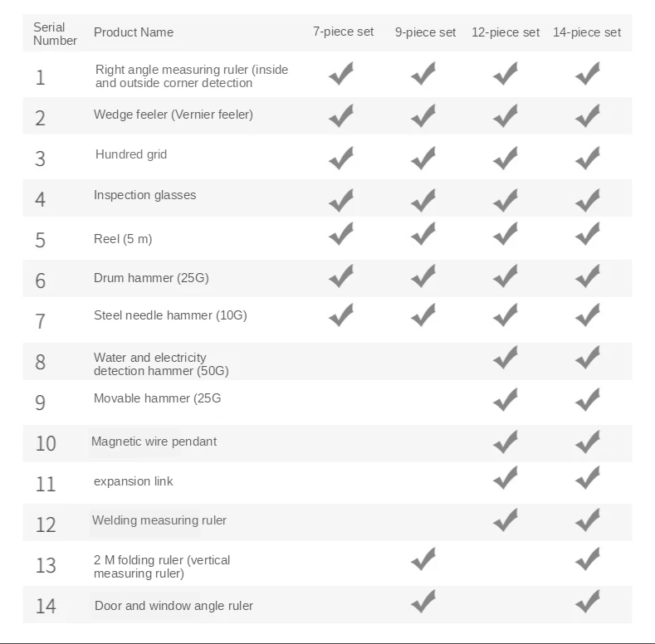Click the Serial Number column header
Screen dimensions: 655x644
(x=55, y=34)
